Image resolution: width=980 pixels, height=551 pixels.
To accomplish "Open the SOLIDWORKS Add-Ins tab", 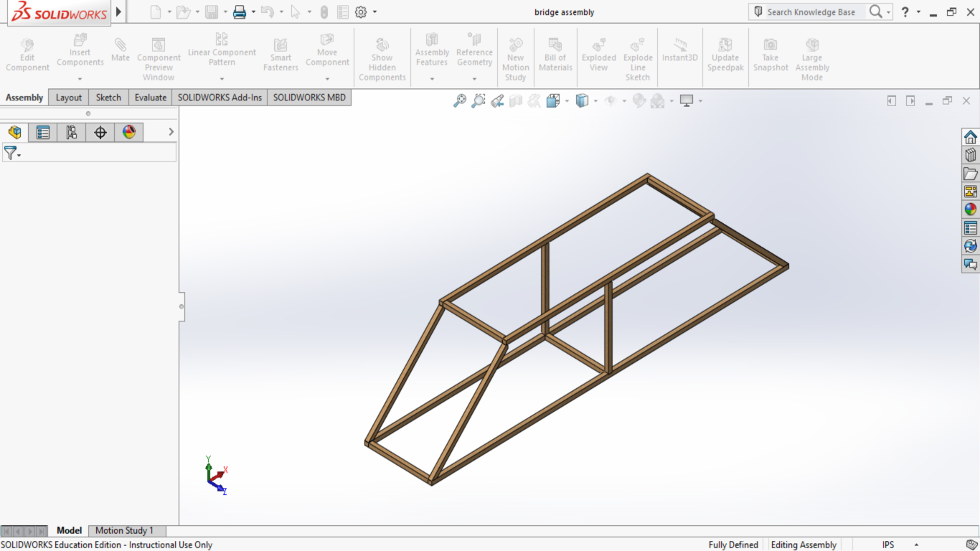I will (220, 98).
